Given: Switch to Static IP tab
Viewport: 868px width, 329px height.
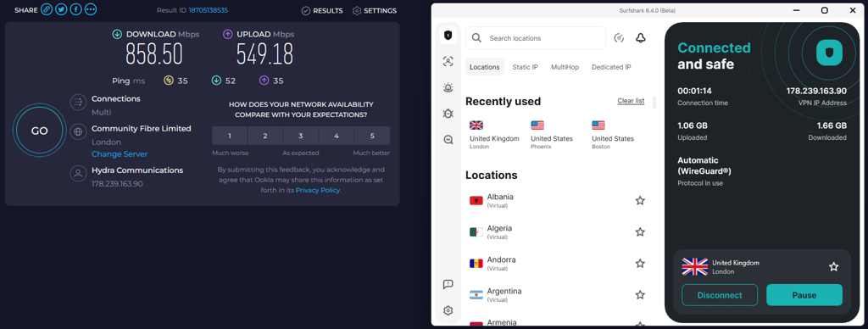Looking at the screenshot, I should (x=526, y=67).
